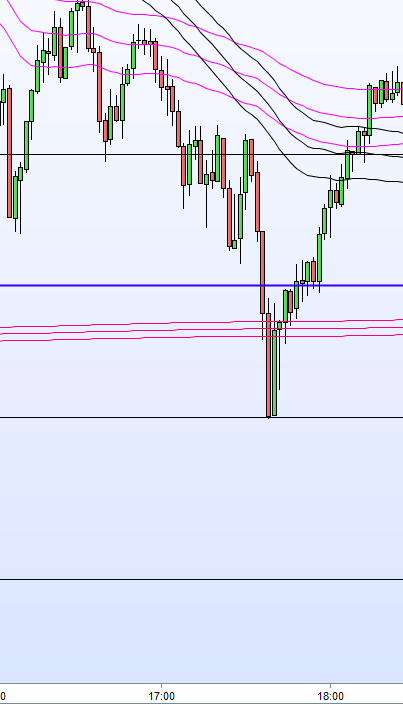Click the highest green candle near top left
Image resolution: width=403 pixels, height=704 pixels.
[77, 6]
